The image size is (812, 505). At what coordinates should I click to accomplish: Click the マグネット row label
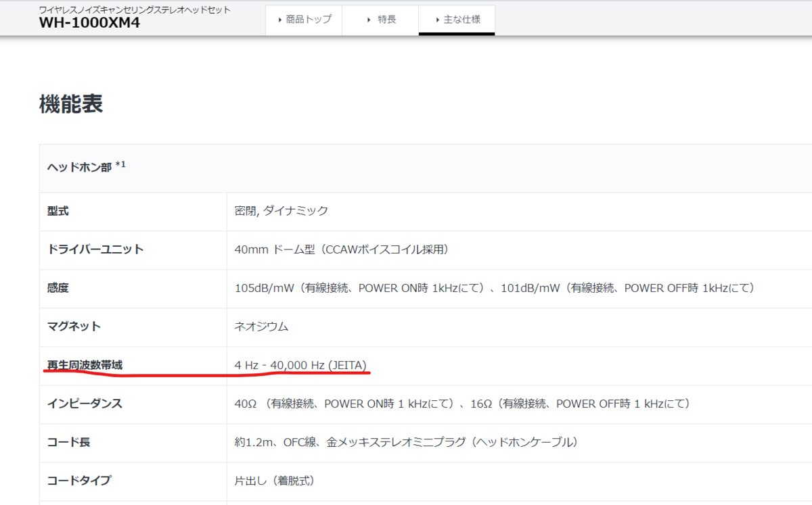pyautogui.click(x=74, y=327)
